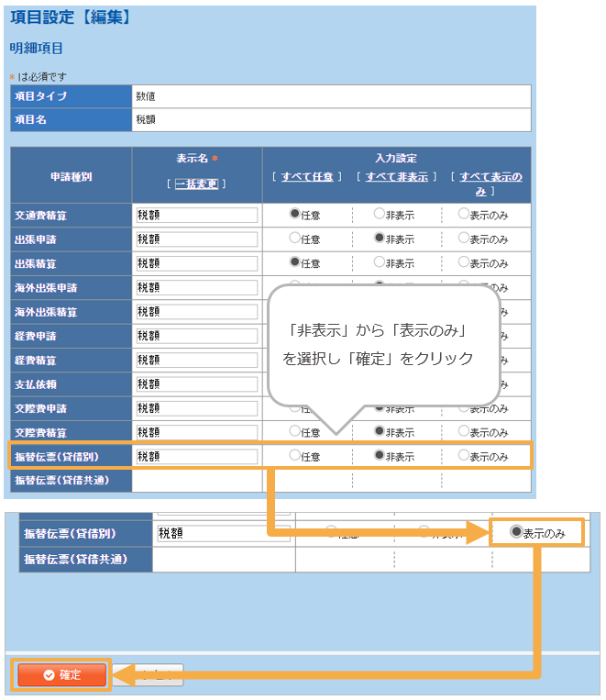Image resolution: width=606 pixels, height=700 pixels.
Task: Select 非表示 for the 交通費精算 row
Action: click(379, 214)
